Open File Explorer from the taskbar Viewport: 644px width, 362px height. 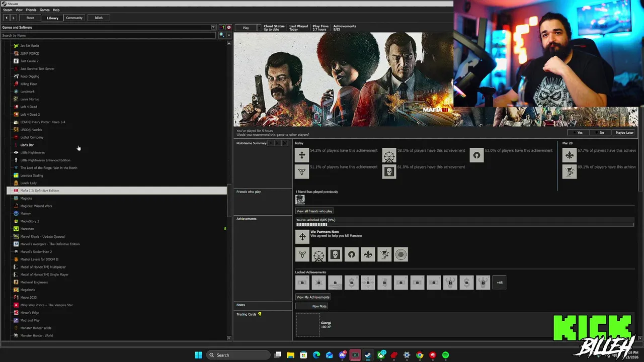click(290, 355)
